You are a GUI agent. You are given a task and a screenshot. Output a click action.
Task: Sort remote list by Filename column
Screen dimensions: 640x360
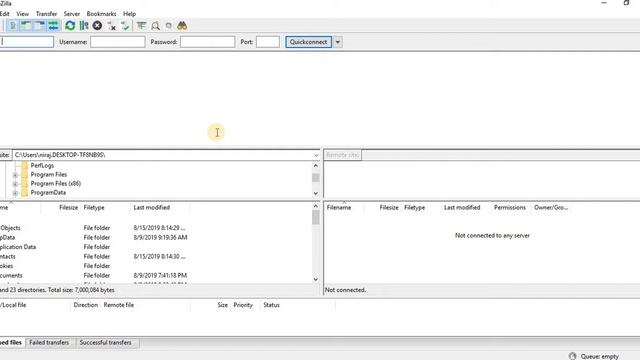click(339, 208)
